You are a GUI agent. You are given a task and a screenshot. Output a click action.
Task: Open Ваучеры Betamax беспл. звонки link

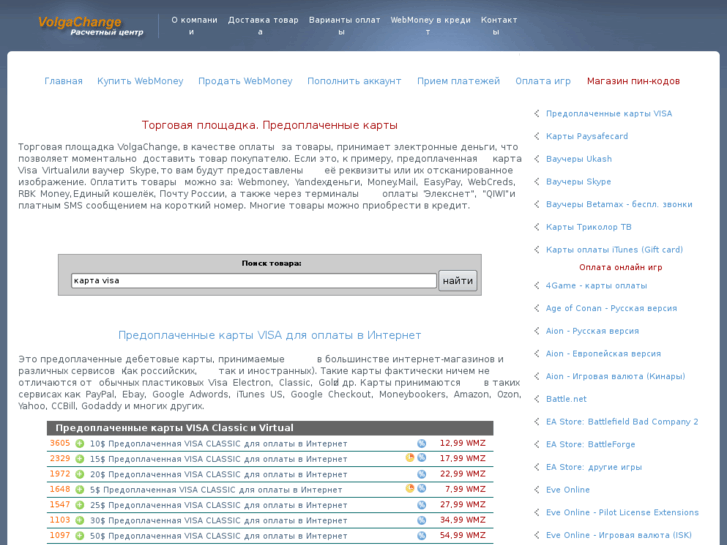(x=619, y=204)
